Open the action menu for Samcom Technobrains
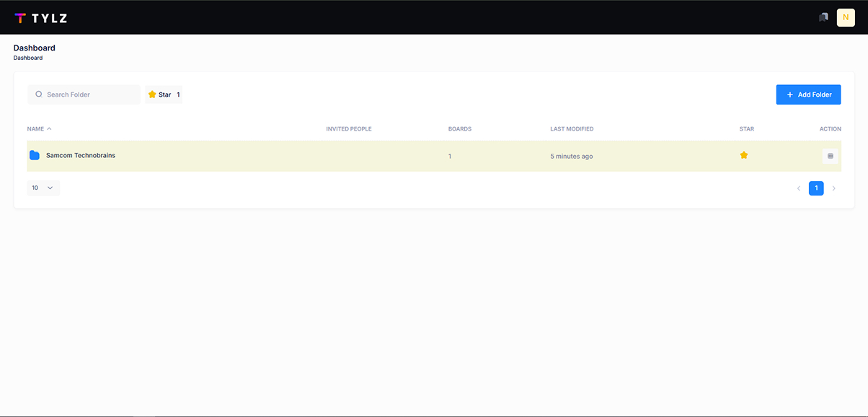This screenshot has width=868, height=417. pyautogui.click(x=830, y=156)
